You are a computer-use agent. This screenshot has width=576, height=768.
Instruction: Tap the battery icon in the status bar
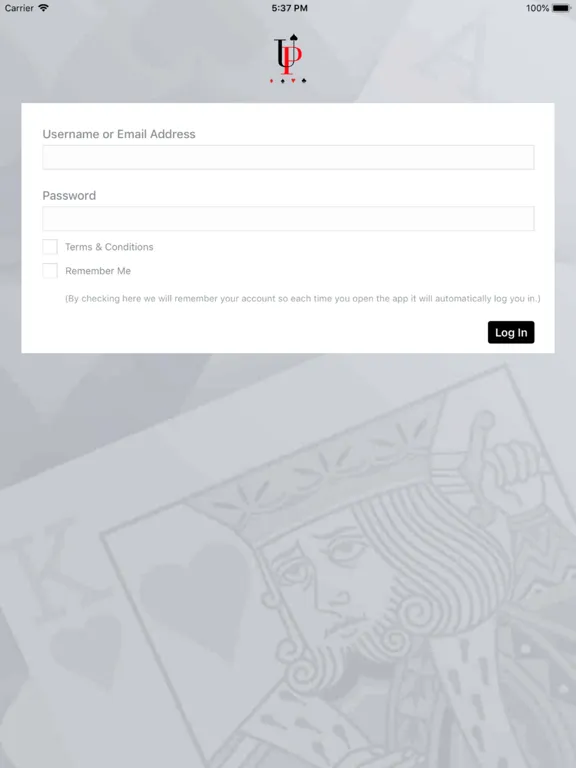click(562, 8)
